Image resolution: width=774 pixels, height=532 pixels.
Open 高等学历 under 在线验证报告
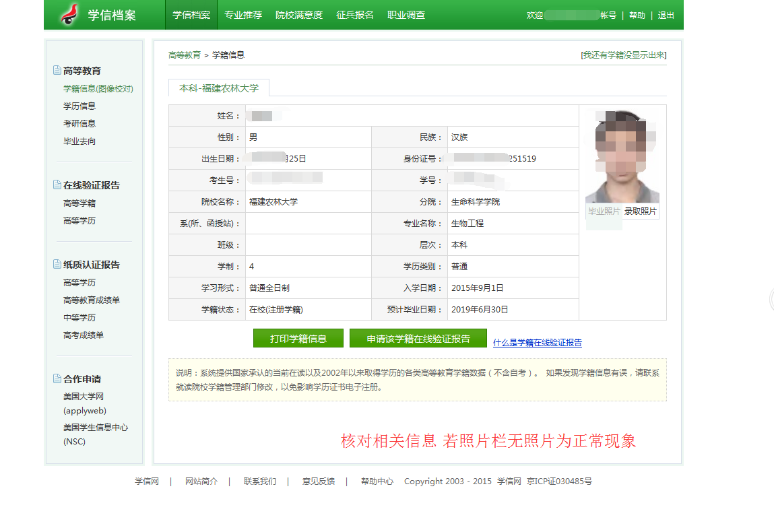(x=79, y=221)
